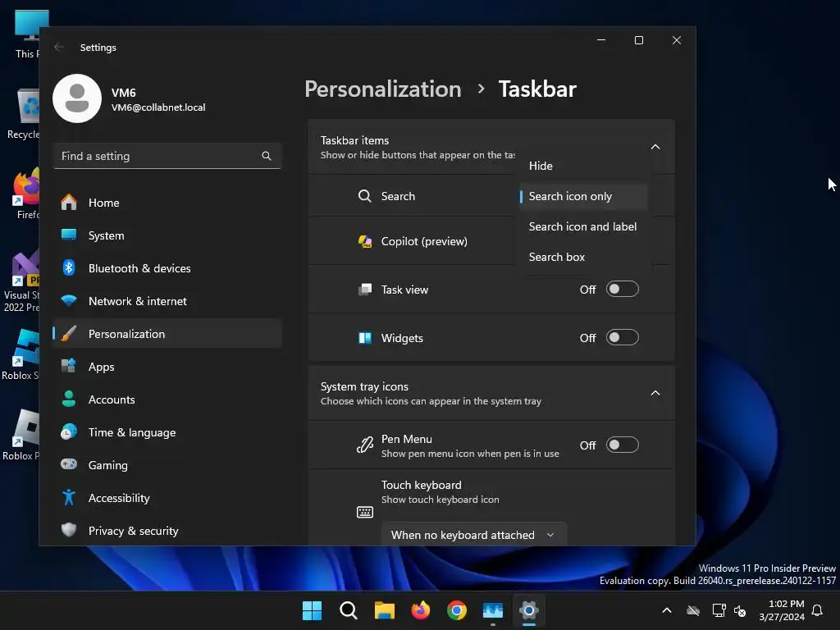The height and width of the screenshot is (630, 840).
Task: Click the Touch keyboard icon
Action: 365,512
